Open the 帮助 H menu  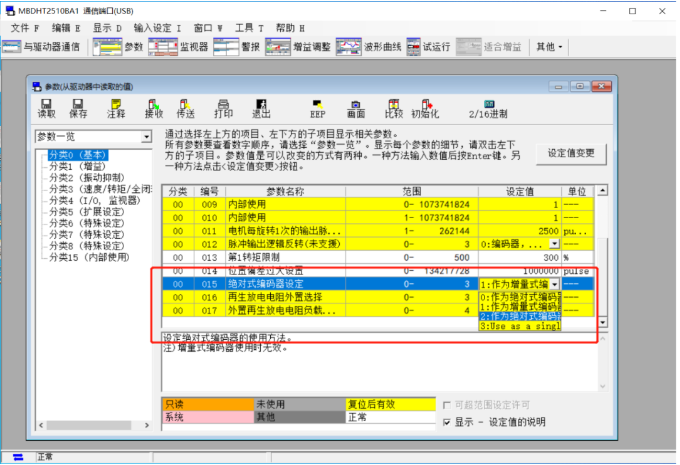pyautogui.click(x=290, y=28)
